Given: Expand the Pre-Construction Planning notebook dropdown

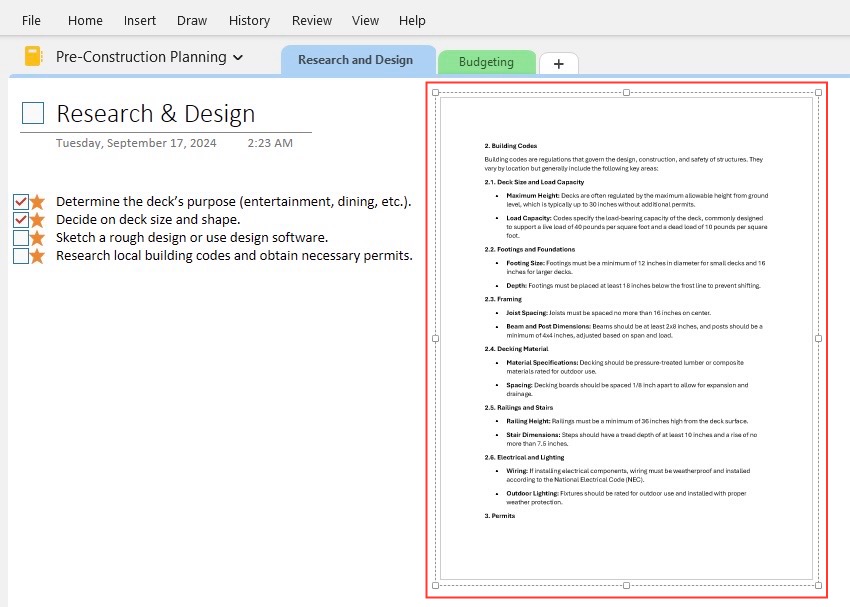Looking at the screenshot, I should coord(238,57).
